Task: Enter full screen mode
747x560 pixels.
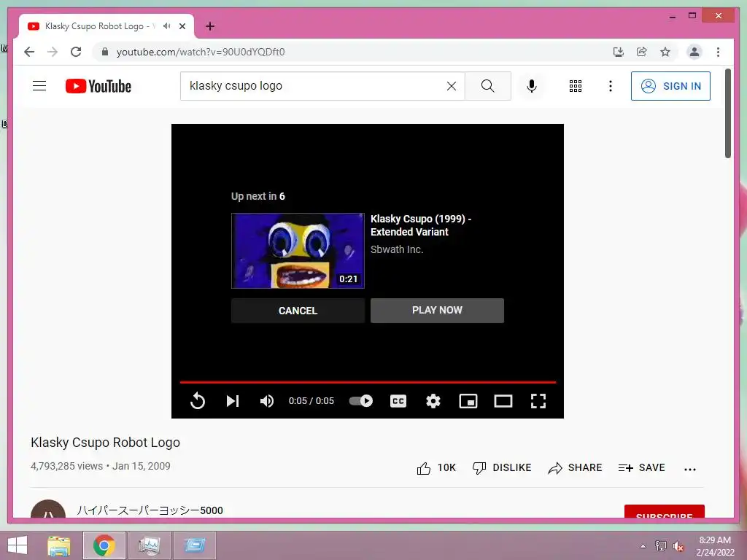Action: 538,401
